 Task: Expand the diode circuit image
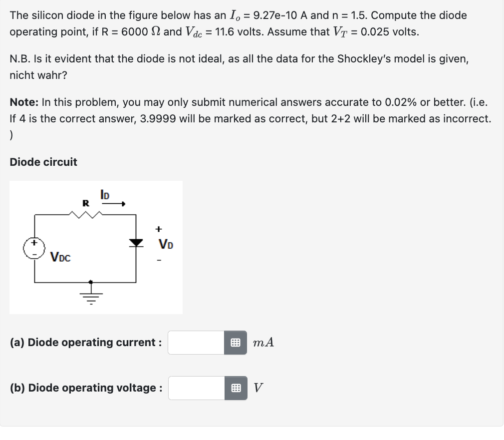tap(96, 247)
